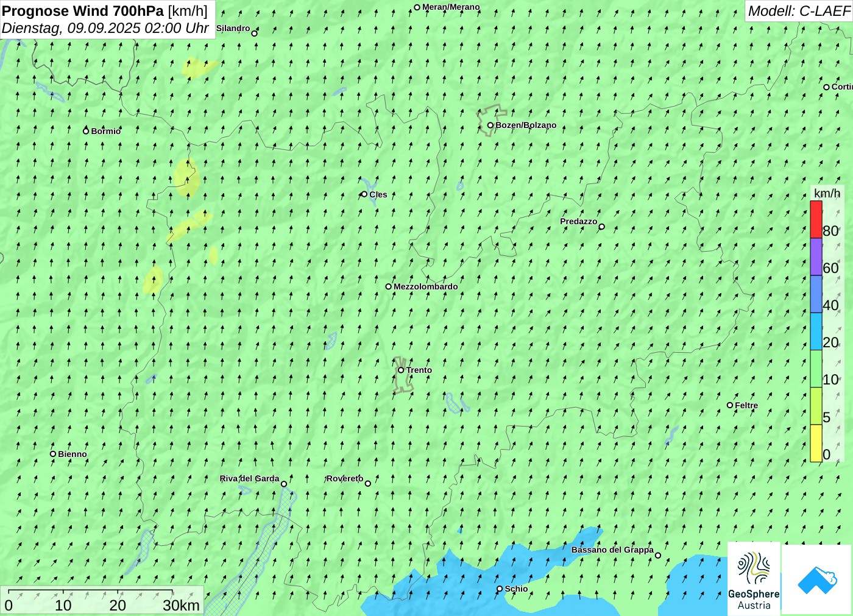Click the 'Meran/Merano' town label
The width and height of the screenshot is (853, 616).
click(x=451, y=7)
